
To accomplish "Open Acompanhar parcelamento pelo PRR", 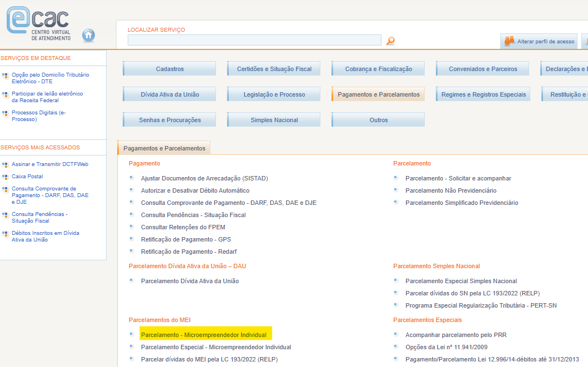I will click(x=456, y=335).
